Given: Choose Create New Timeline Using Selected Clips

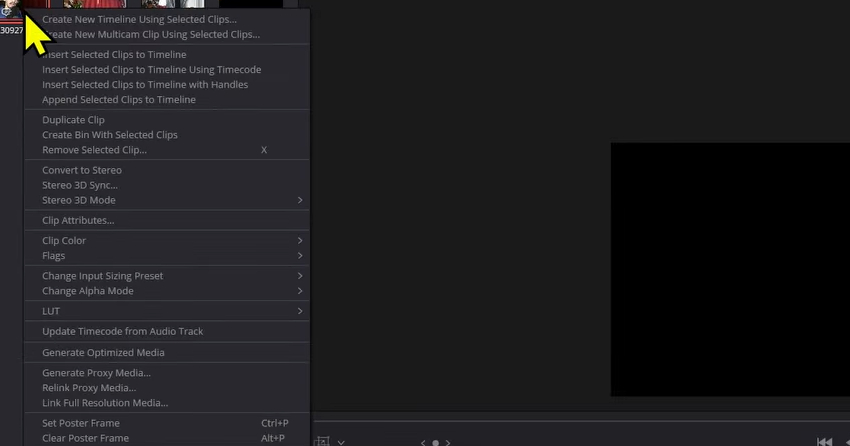Looking at the screenshot, I should pyautogui.click(x=139, y=20).
